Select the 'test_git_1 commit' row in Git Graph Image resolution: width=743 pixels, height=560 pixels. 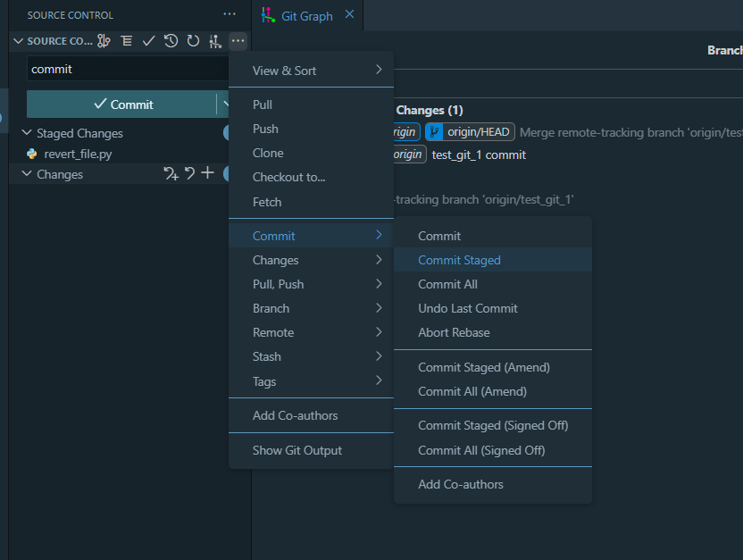tap(479, 155)
